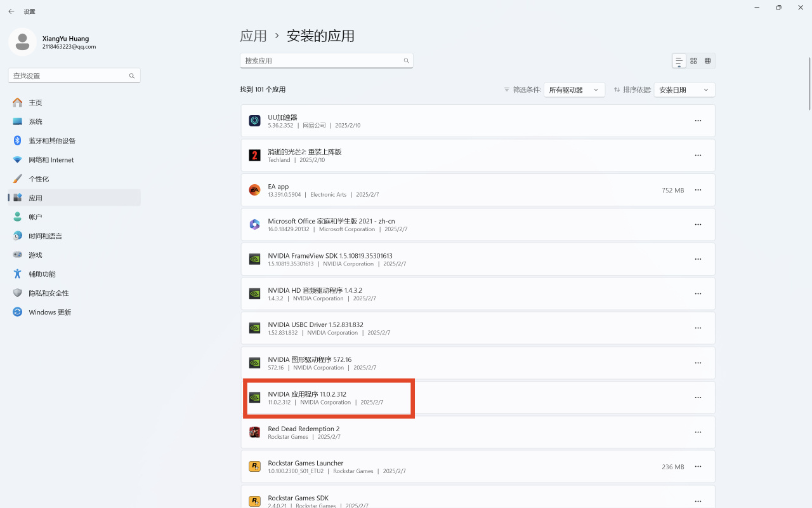812x508 pixels.
Task: Open more options for 消逝的光芒2
Action: click(x=698, y=155)
